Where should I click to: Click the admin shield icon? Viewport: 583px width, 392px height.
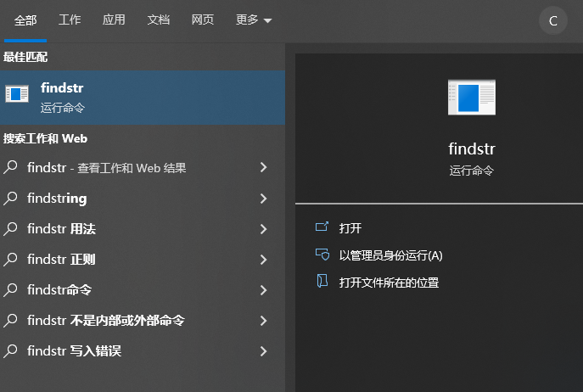(x=322, y=255)
